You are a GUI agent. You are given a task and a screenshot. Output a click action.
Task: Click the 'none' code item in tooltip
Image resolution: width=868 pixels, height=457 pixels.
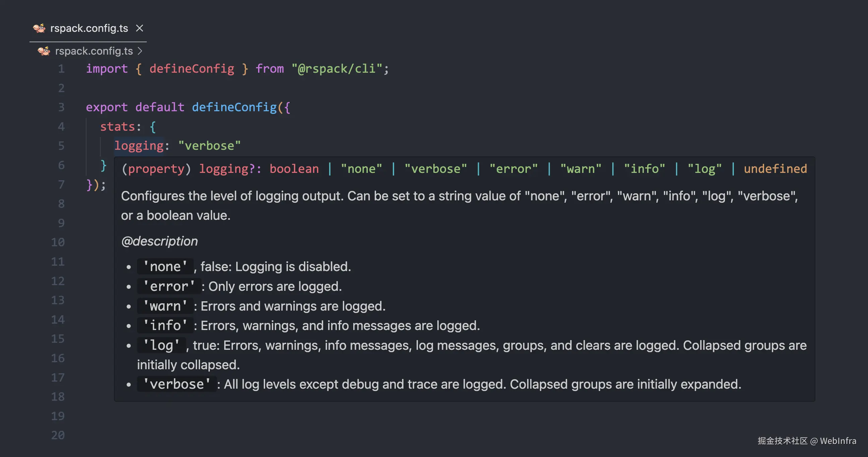coord(165,267)
